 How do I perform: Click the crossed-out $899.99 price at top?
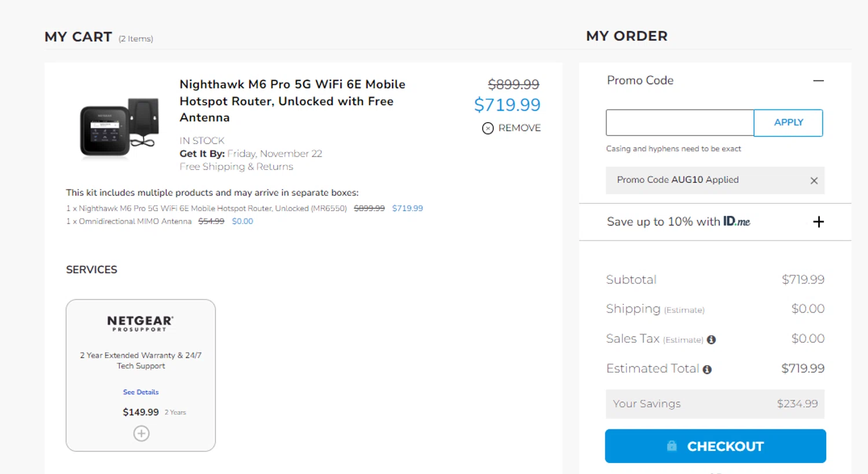(x=513, y=84)
